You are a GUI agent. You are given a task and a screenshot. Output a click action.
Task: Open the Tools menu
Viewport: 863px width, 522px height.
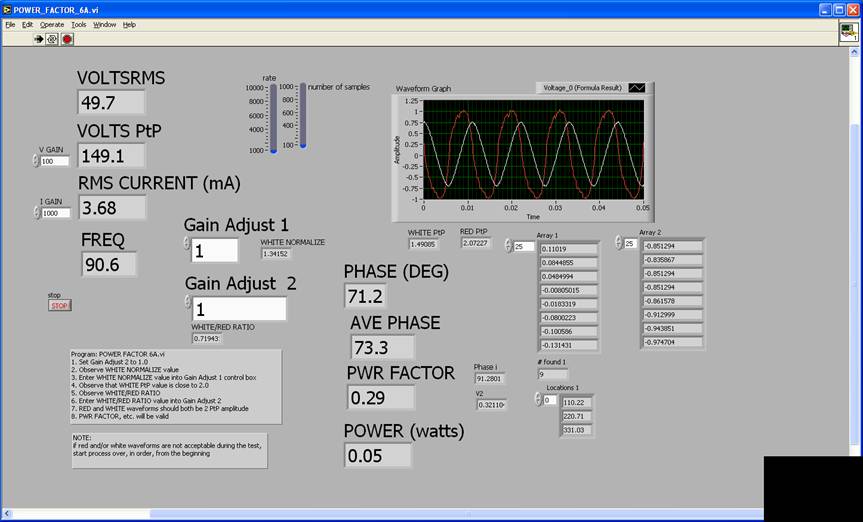[79, 25]
